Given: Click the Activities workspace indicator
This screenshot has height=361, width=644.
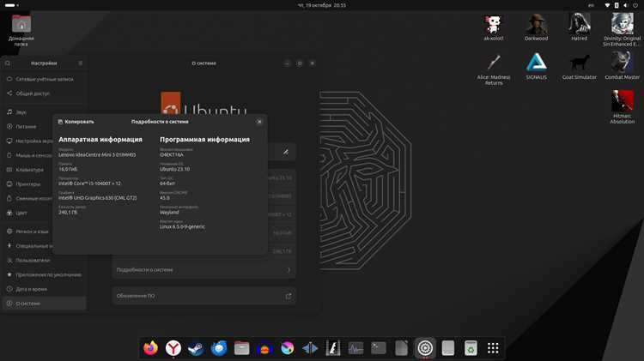Looking at the screenshot, I should click(11, 5).
